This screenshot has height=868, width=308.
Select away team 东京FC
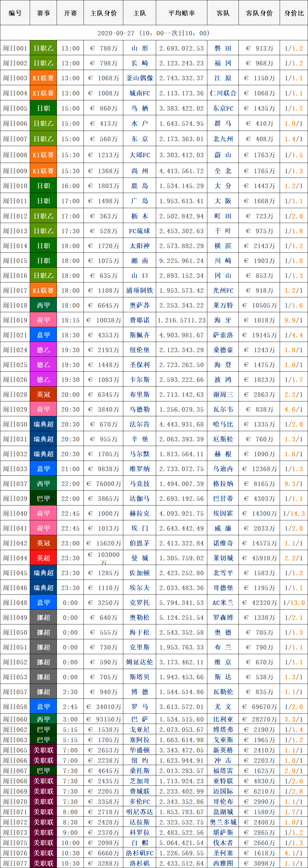(223, 108)
